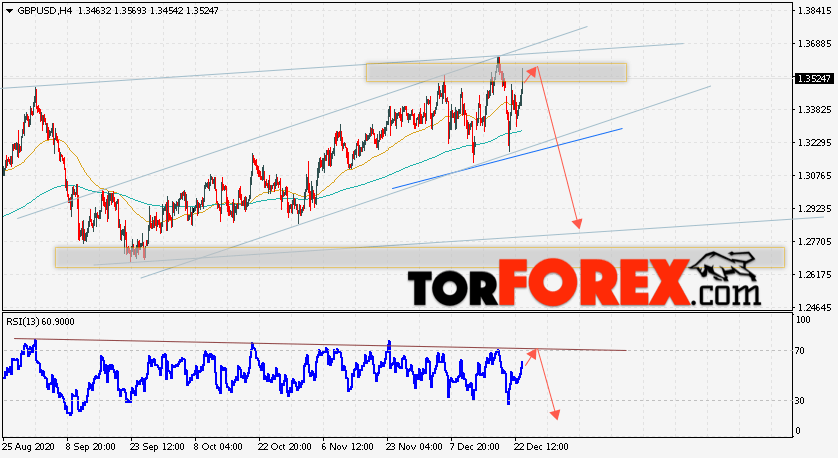Image resolution: width=838 pixels, height=458 pixels.
Task: Select price axis label 1.24645
Action: pos(814,308)
